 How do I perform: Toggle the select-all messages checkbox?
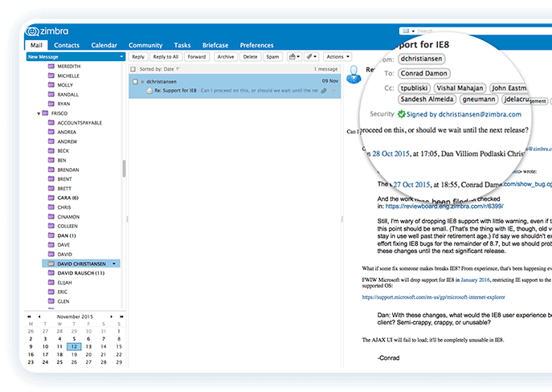pyautogui.click(x=133, y=69)
